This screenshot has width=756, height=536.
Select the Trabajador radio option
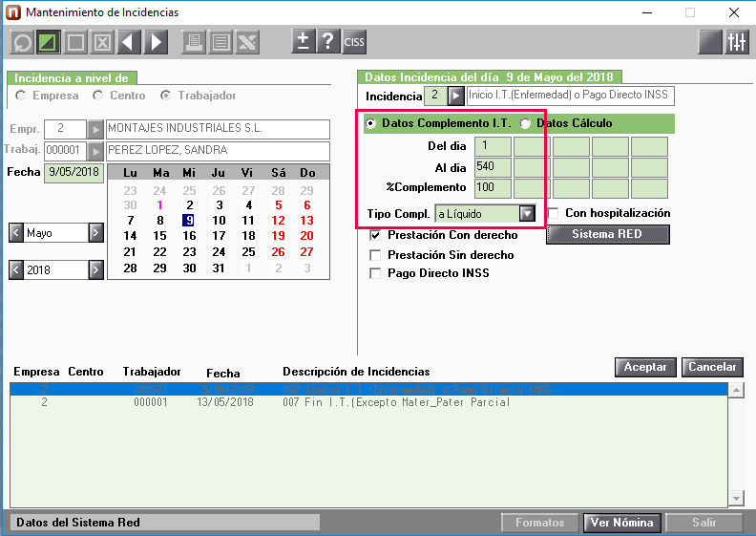click(165, 96)
